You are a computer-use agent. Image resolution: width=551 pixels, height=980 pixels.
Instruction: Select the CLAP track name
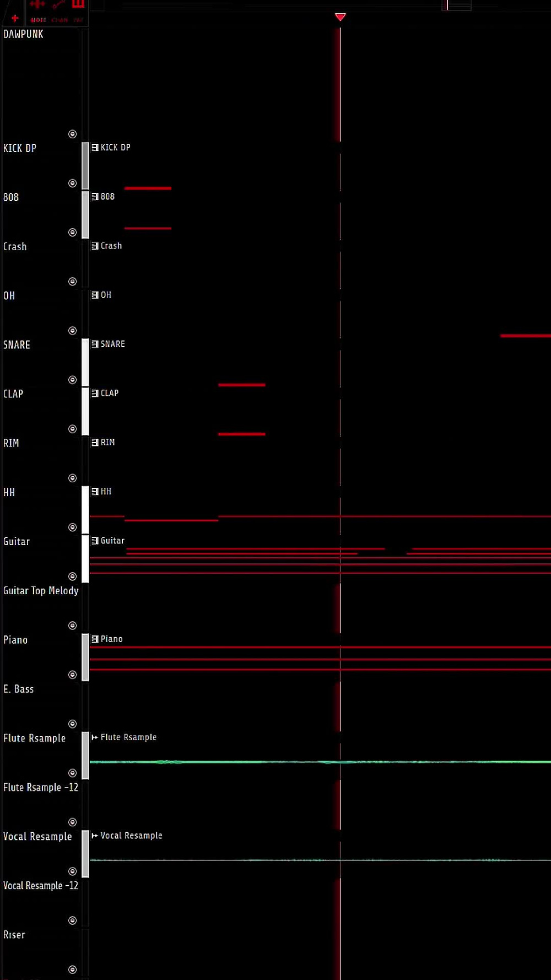(13, 394)
